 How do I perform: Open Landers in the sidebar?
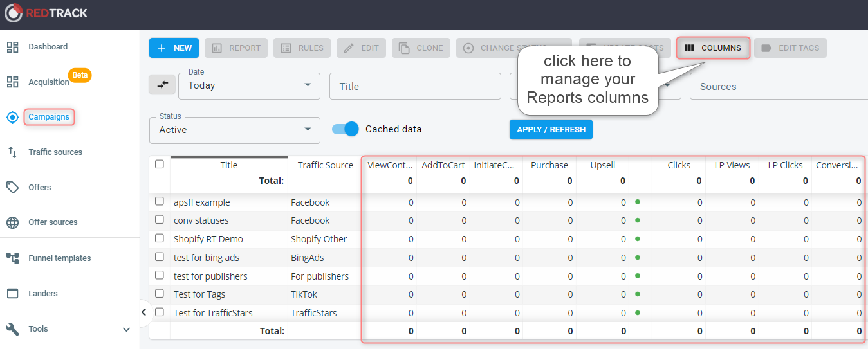pos(43,294)
